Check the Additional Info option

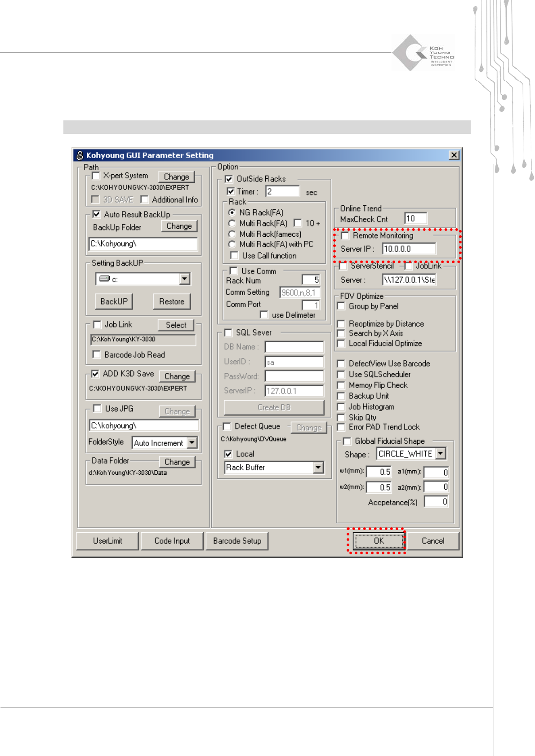pos(145,199)
